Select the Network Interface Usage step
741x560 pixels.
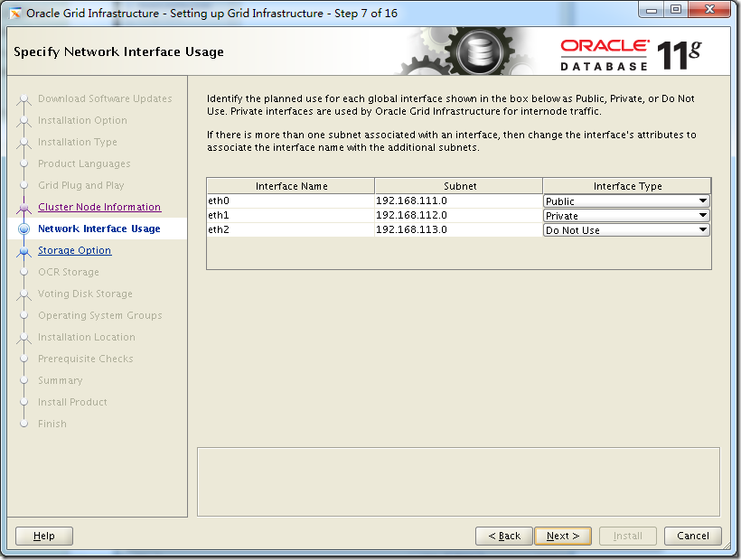click(99, 229)
